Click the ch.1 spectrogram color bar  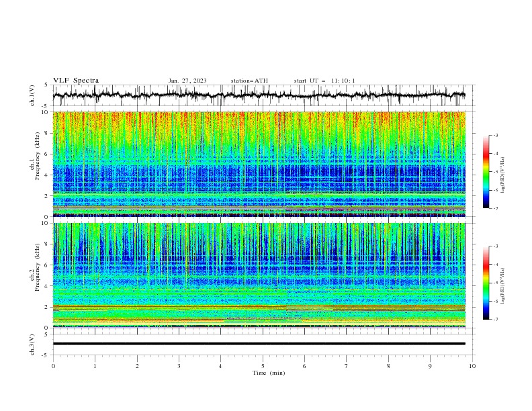(x=486, y=171)
